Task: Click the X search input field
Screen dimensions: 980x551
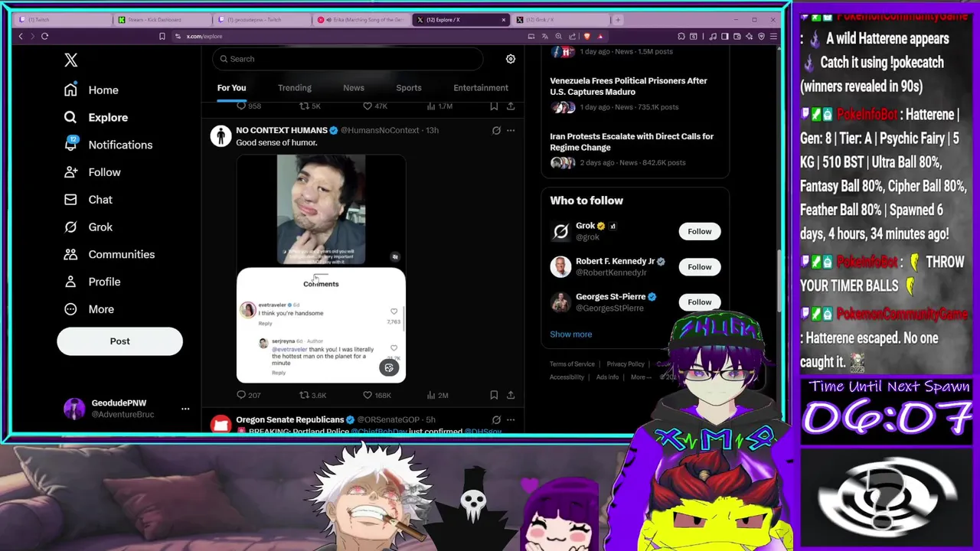Action: (x=348, y=59)
